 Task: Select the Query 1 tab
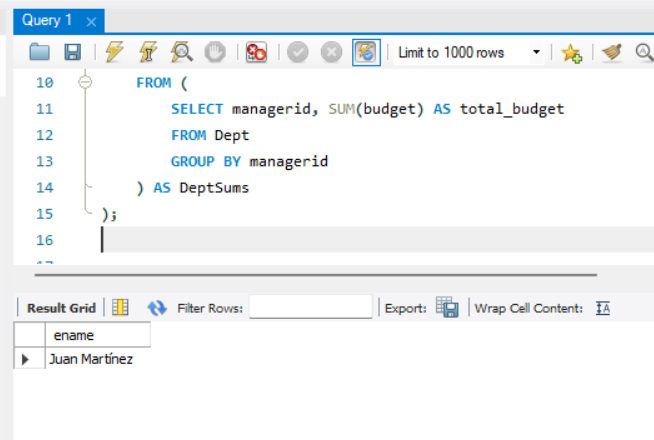coord(48,20)
